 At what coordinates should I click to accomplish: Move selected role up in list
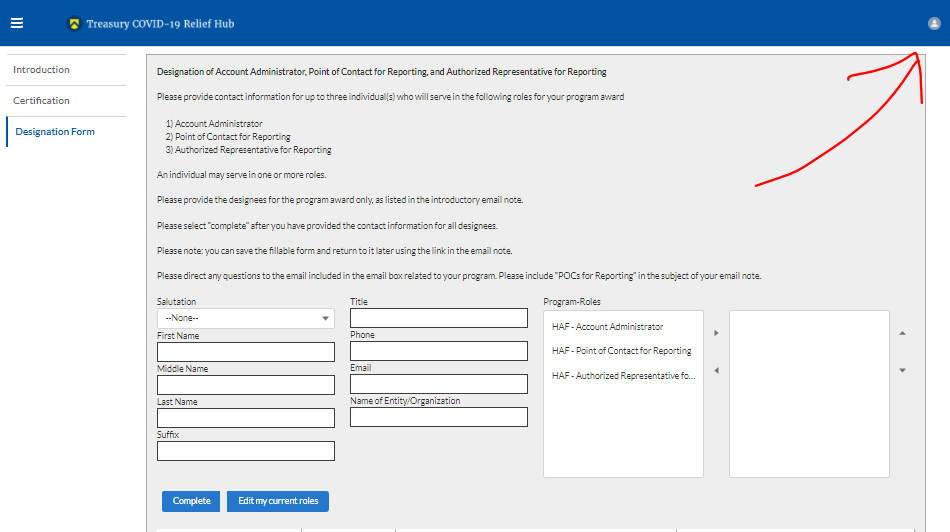pyautogui.click(x=903, y=333)
